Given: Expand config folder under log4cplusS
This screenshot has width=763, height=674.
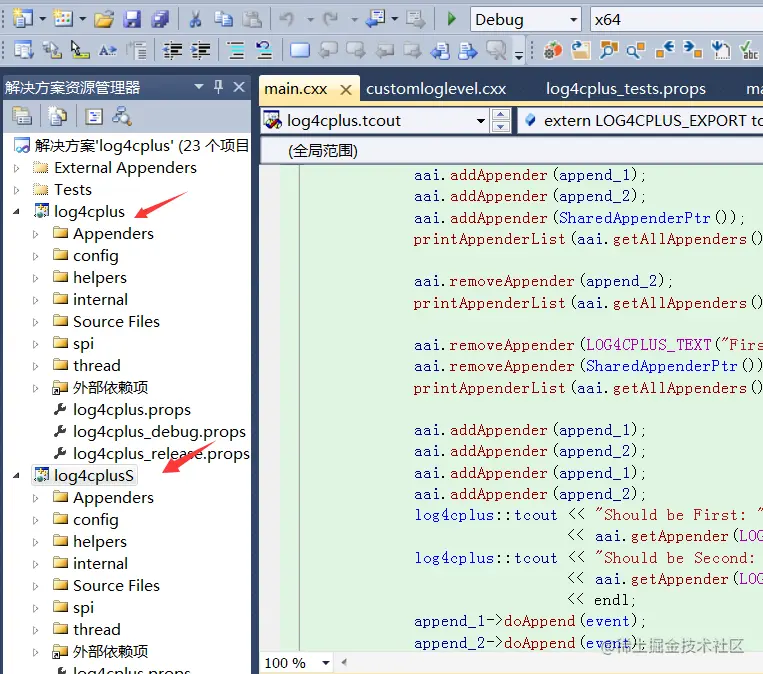Looking at the screenshot, I should [x=36, y=520].
